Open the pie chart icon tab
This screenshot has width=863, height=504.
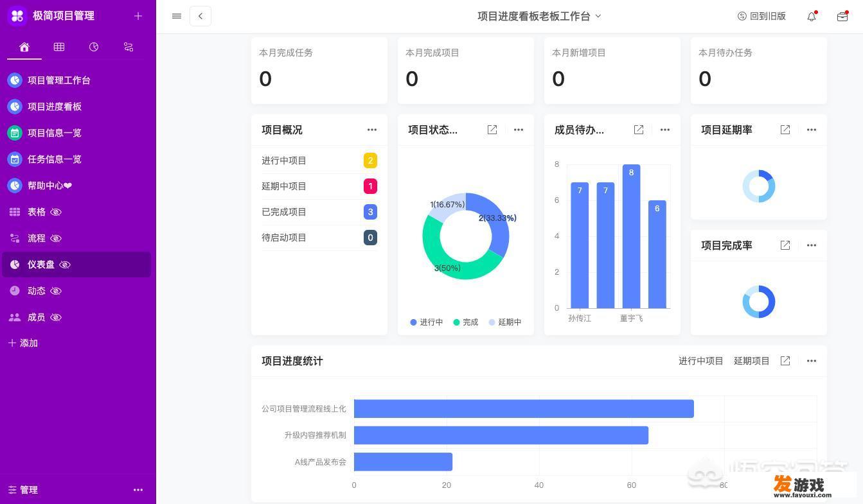(x=94, y=47)
